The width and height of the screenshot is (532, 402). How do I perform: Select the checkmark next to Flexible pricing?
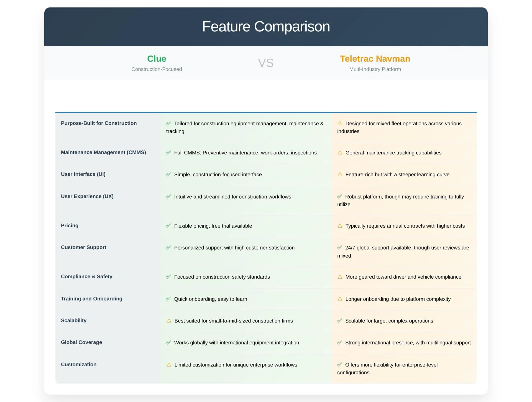point(169,226)
